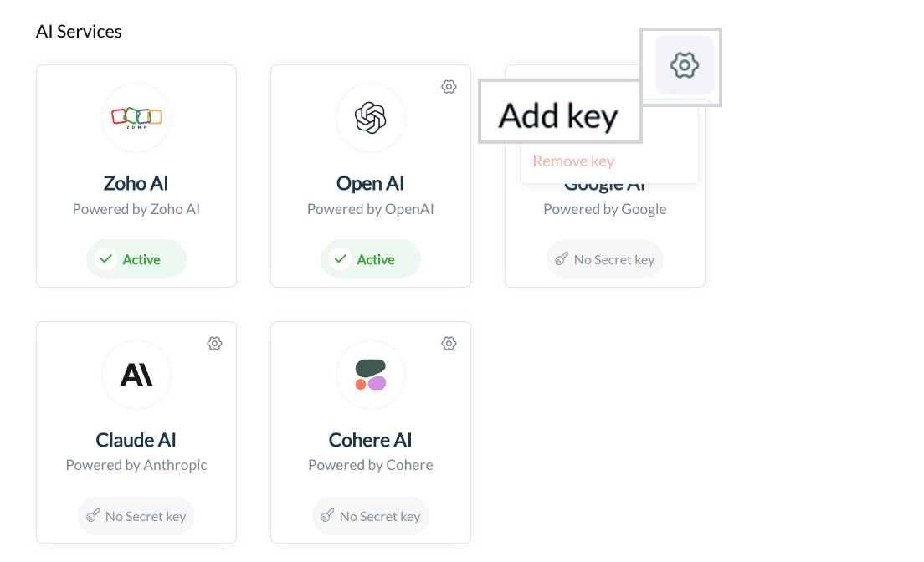The height and width of the screenshot is (562, 924).
Task: Click the Zoho logo icon
Action: pos(136,118)
